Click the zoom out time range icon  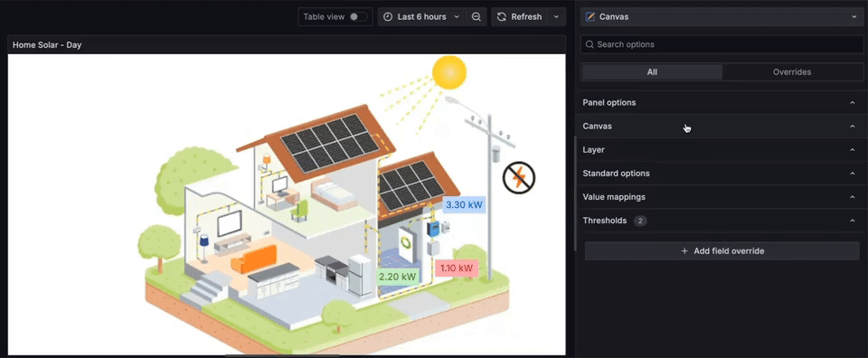476,17
